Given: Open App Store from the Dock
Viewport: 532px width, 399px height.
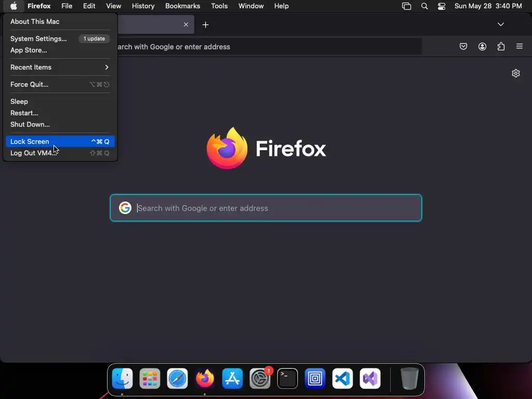Looking at the screenshot, I should pyautogui.click(x=232, y=378).
